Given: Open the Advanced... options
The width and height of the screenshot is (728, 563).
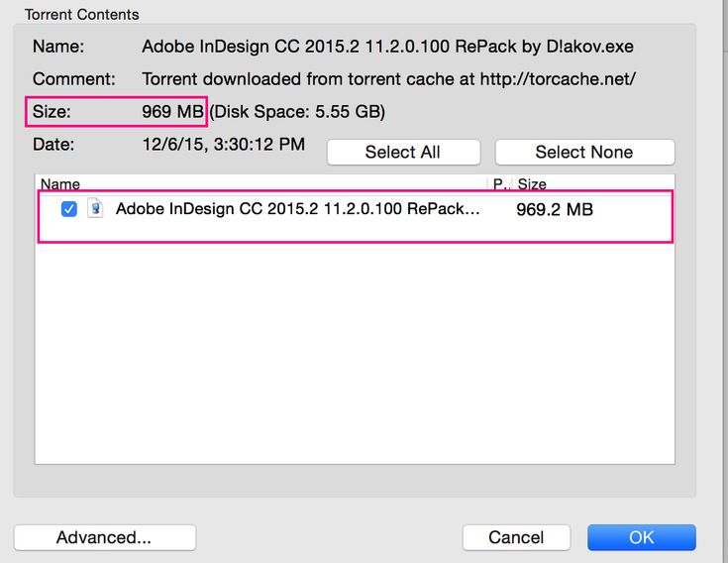Looking at the screenshot, I should pyautogui.click(x=104, y=537).
